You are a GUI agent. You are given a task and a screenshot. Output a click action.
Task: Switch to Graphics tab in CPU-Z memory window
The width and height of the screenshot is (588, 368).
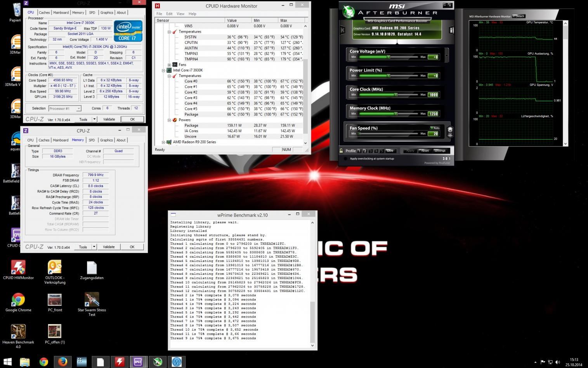click(x=106, y=140)
